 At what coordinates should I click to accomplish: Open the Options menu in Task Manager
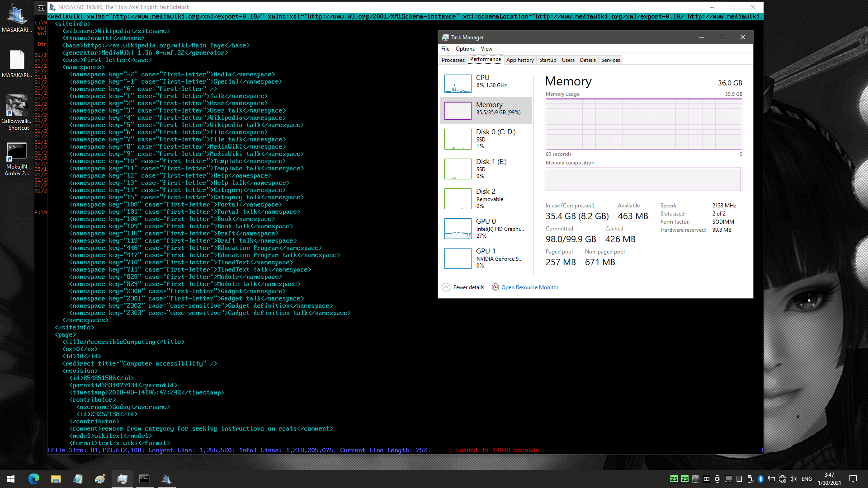pyautogui.click(x=465, y=49)
